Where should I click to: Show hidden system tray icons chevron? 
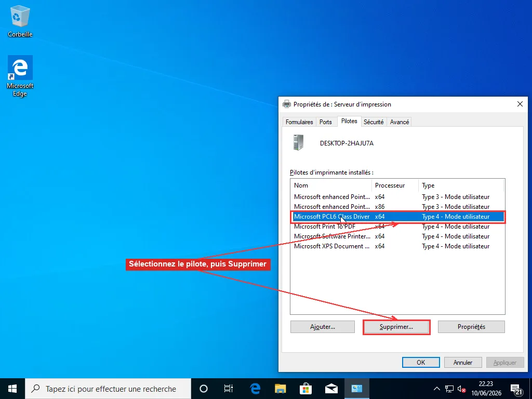click(x=436, y=389)
